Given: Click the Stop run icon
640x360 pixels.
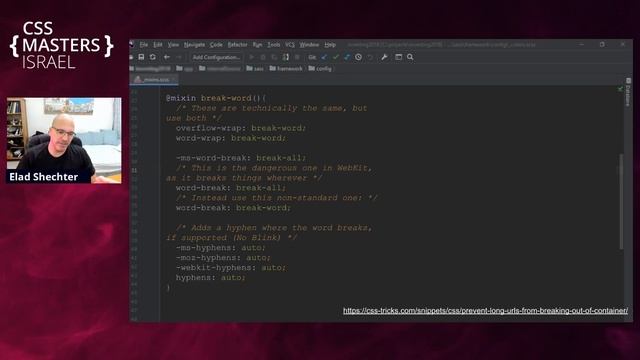Looking at the screenshot, I should pyautogui.click(x=297, y=57).
